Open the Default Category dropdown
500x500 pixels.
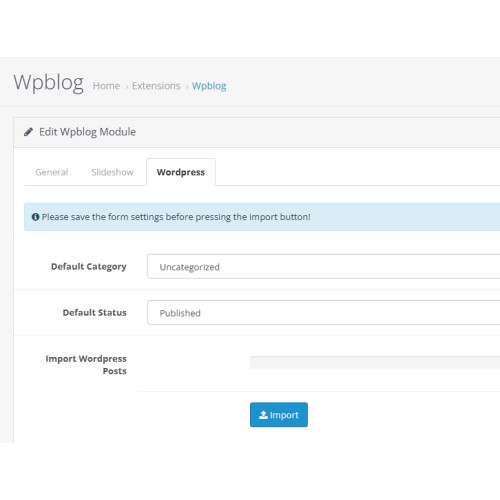pyautogui.click(x=323, y=267)
